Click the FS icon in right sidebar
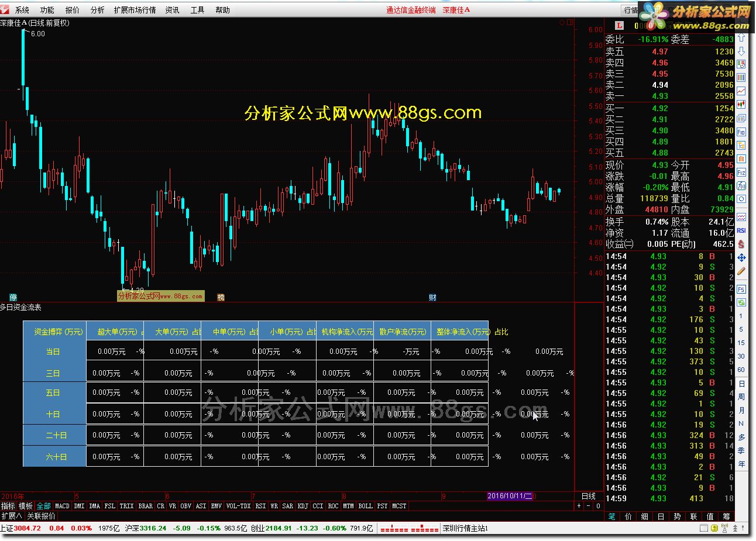This screenshot has height=541, width=756. 741,290
